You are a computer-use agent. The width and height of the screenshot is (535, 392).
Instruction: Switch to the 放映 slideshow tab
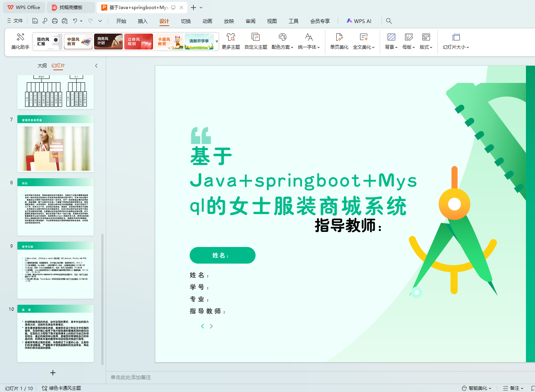tap(229, 21)
